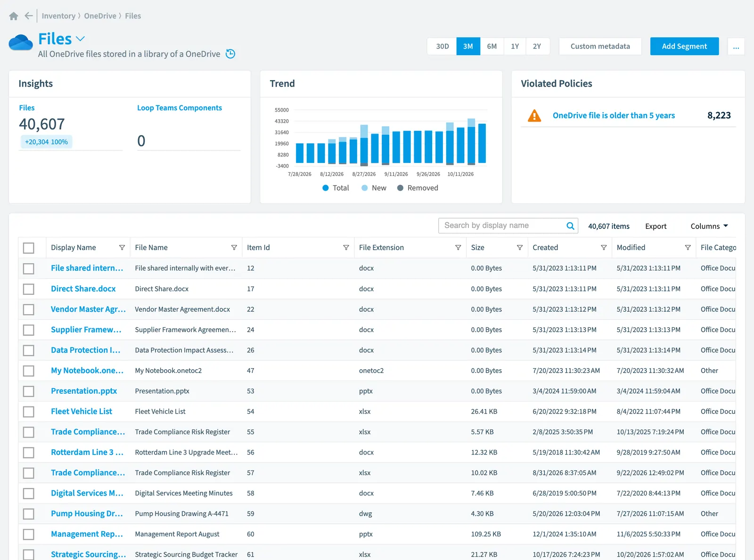754x560 pixels.
Task: Open Custom metadata
Action: tap(600, 46)
